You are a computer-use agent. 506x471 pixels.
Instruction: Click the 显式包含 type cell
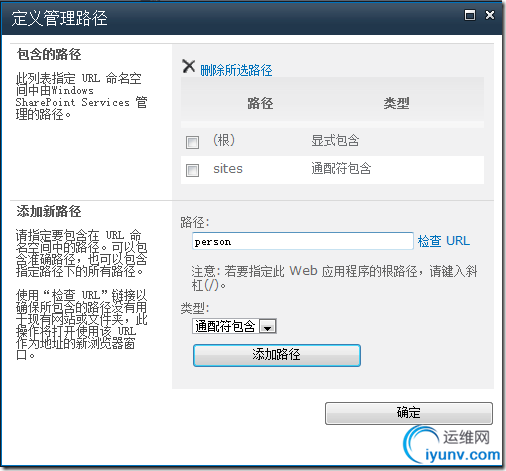335,140
